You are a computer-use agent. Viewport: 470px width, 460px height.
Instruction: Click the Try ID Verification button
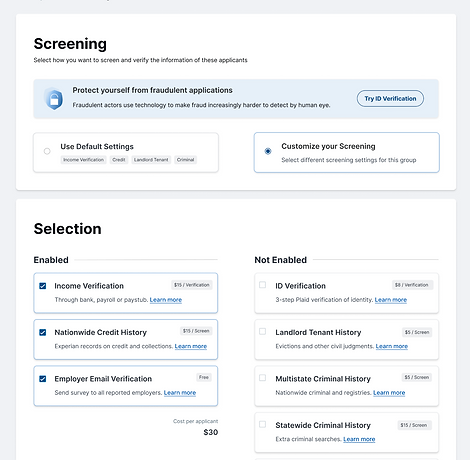[x=390, y=99]
